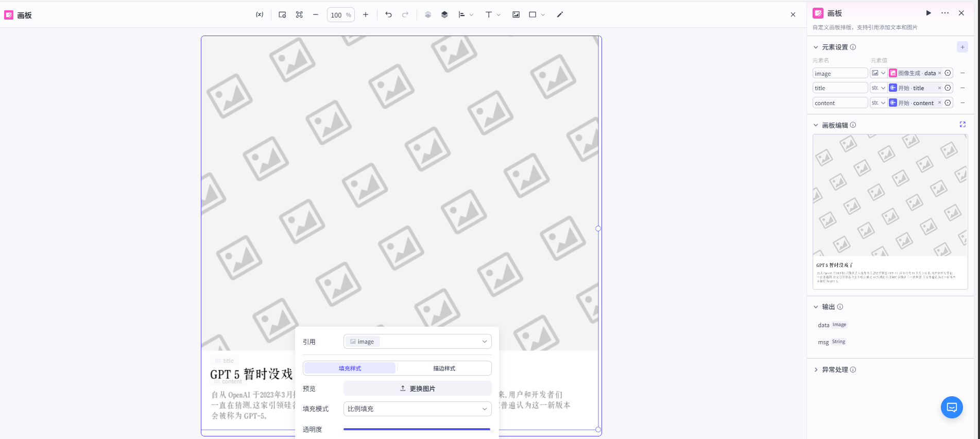The height and width of the screenshot is (439, 980).
Task: Open the Text tool dropdown arrow
Action: [498, 15]
